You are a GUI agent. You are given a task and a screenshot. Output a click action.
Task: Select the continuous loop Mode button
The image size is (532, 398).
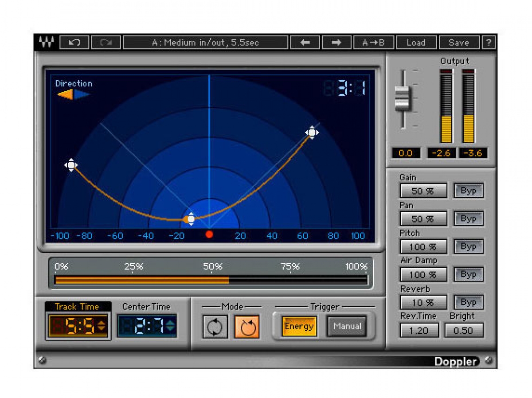coord(215,328)
